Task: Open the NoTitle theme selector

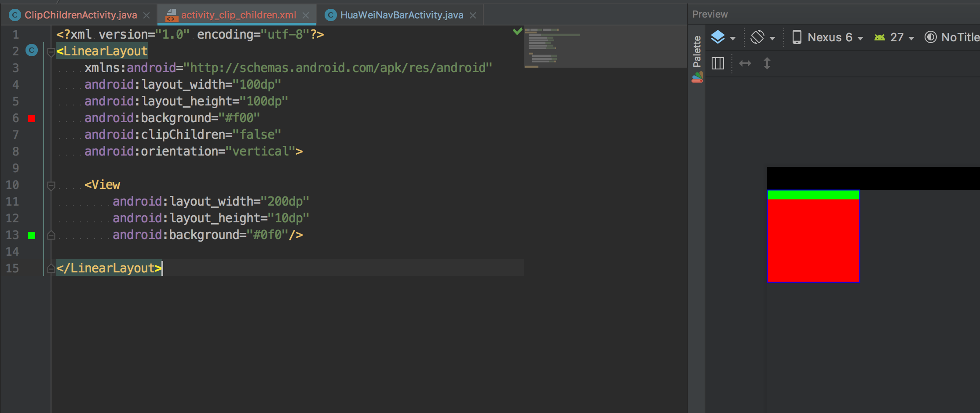Action: click(952, 37)
